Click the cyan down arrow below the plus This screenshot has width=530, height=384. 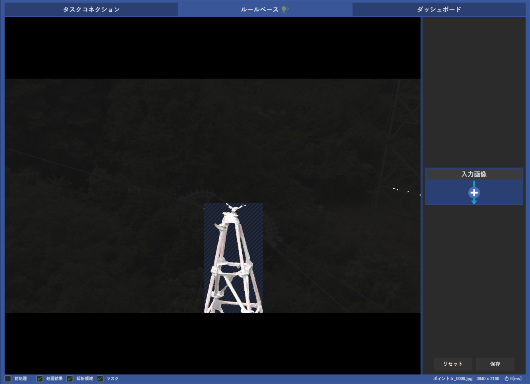pos(474,201)
